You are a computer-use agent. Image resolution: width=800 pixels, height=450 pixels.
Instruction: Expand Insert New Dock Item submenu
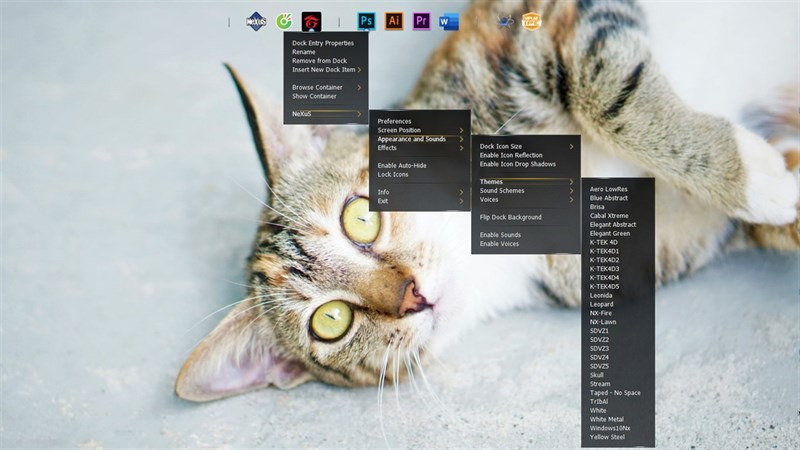(326, 70)
